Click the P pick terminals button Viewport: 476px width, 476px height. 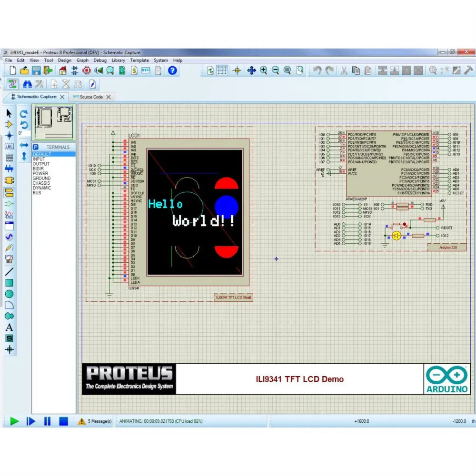[36, 147]
